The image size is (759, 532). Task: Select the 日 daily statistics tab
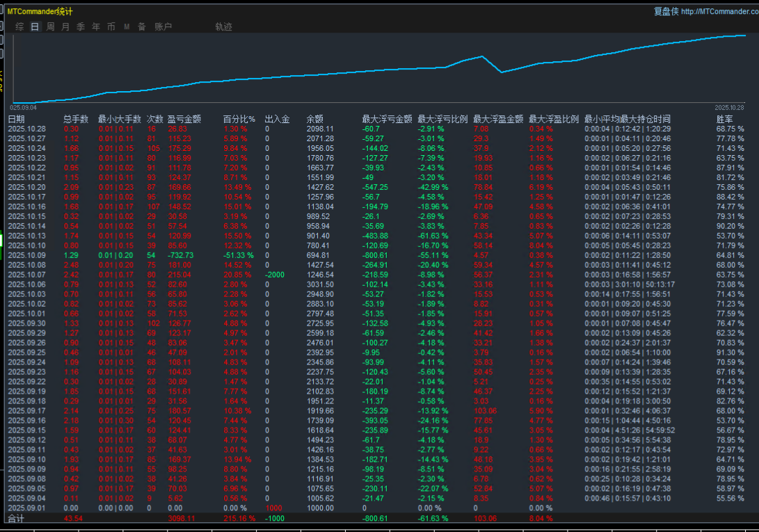pos(35,27)
